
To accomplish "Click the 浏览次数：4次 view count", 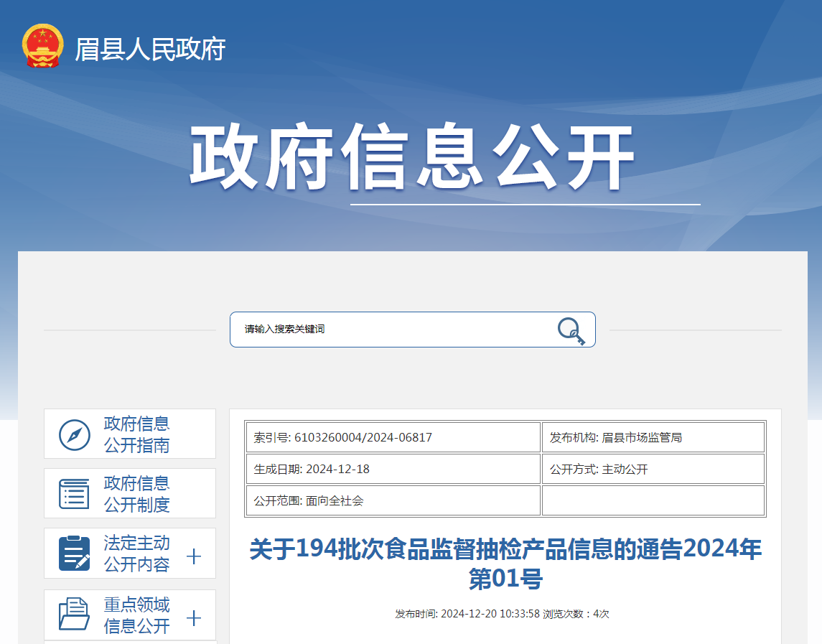I will tap(576, 614).
